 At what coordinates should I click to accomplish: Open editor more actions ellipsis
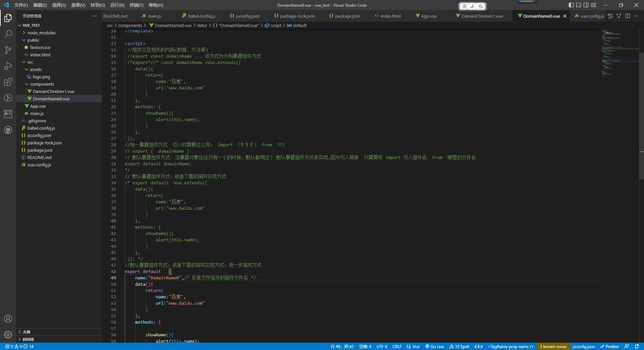(636, 16)
